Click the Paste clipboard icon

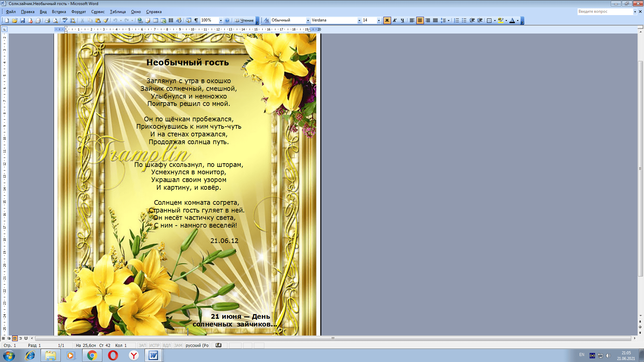98,20
